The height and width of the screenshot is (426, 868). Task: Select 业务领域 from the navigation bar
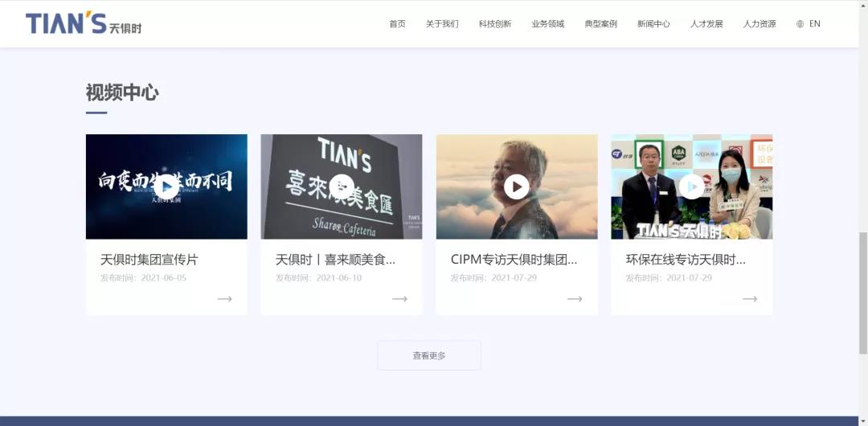coord(548,24)
